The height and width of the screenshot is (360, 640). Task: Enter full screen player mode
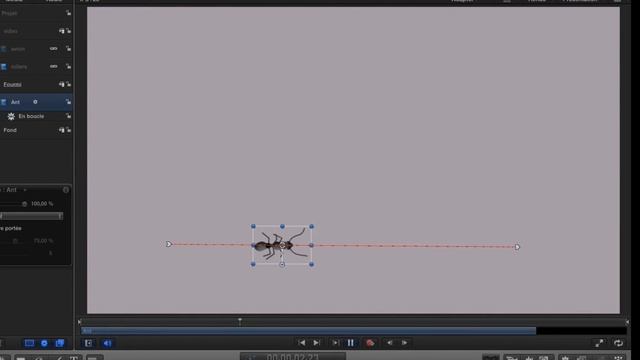tap(599, 343)
